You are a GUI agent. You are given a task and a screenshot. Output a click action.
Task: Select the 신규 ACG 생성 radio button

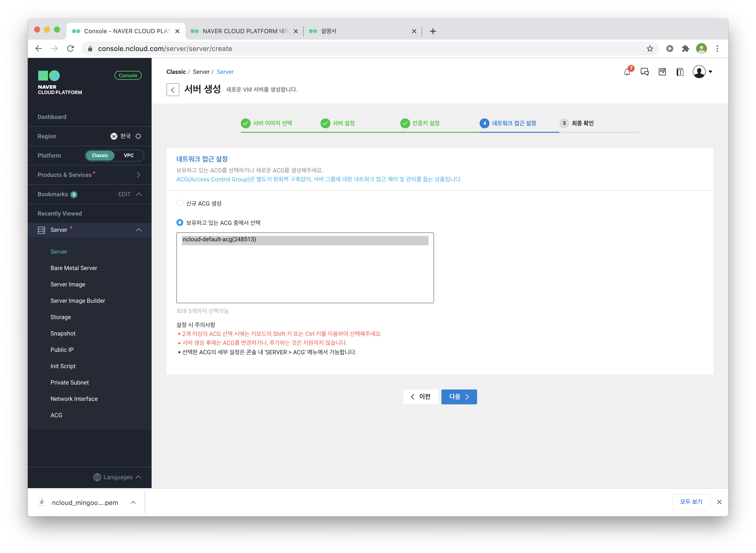coord(180,203)
